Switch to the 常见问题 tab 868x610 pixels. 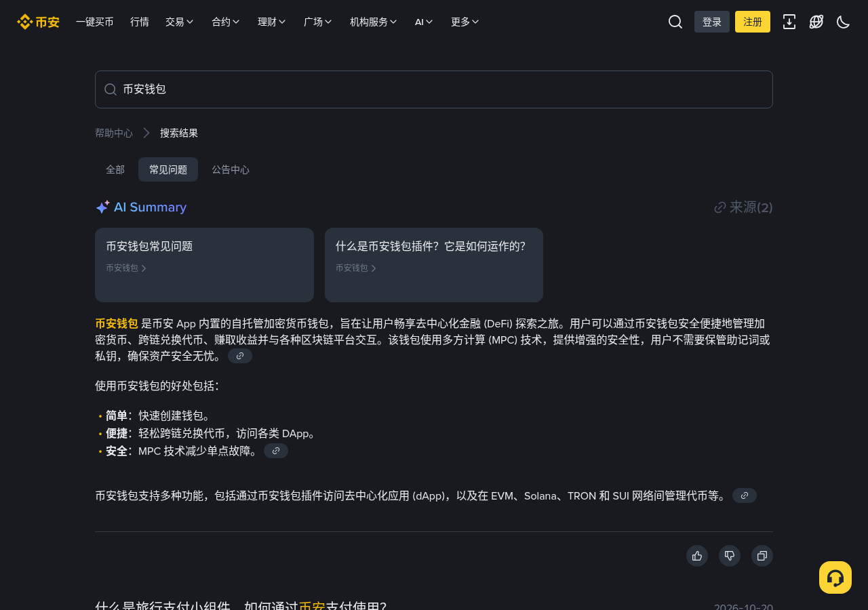(168, 169)
